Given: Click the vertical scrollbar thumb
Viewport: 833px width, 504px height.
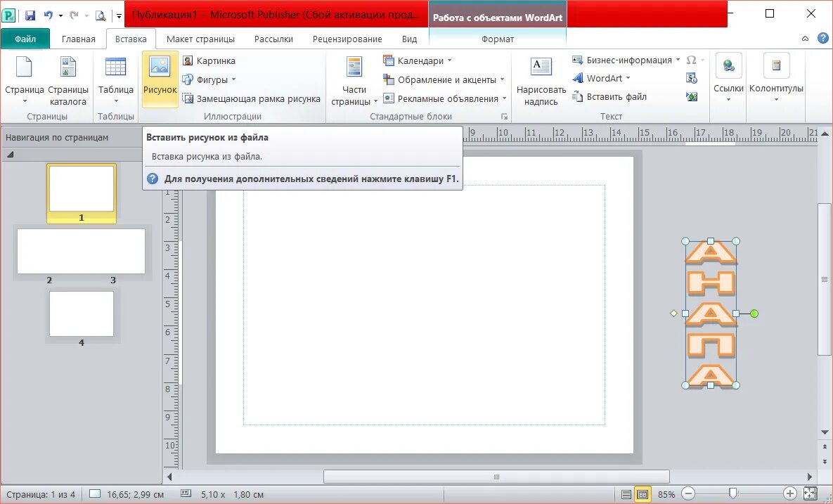Looking at the screenshot, I should point(824,279).
